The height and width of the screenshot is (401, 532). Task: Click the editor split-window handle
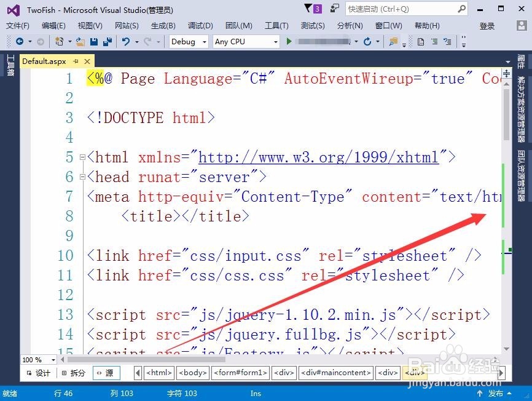tap(507, 73)
